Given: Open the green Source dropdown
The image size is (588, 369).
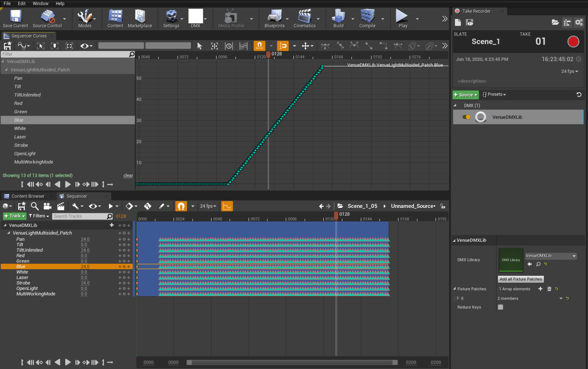Looking at the screenshot, I should 465,95.
